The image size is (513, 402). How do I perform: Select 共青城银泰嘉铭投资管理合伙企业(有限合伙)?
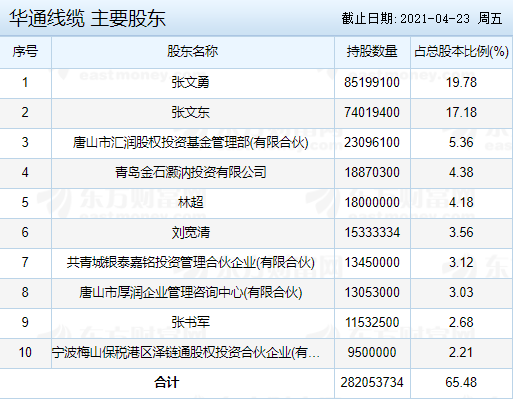point(190,262)
